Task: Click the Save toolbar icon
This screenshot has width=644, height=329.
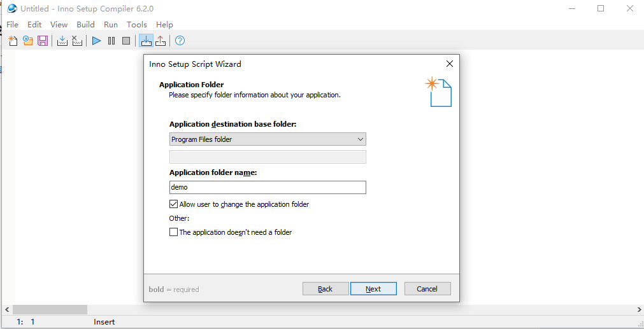Action: point(43,41)
